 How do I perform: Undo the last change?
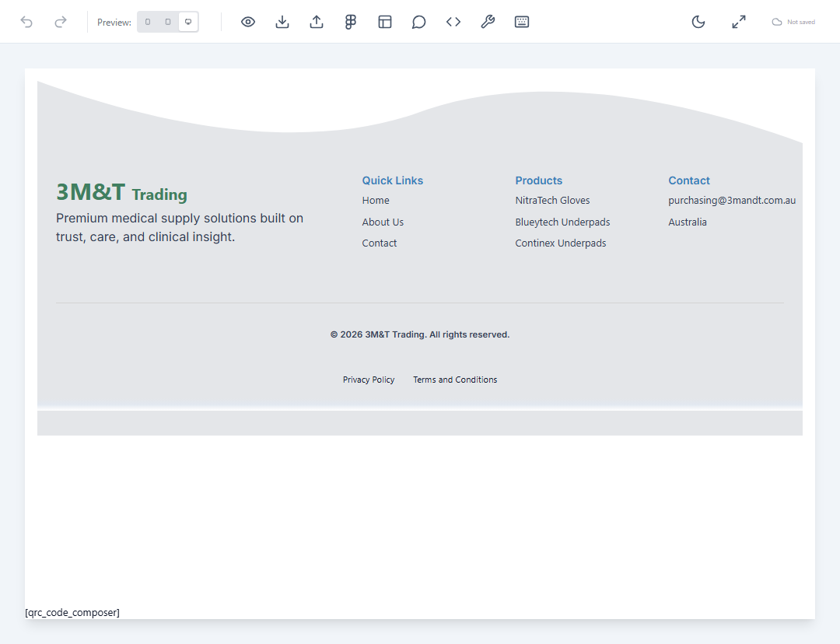pyautogui.click(x=26, y=22)
